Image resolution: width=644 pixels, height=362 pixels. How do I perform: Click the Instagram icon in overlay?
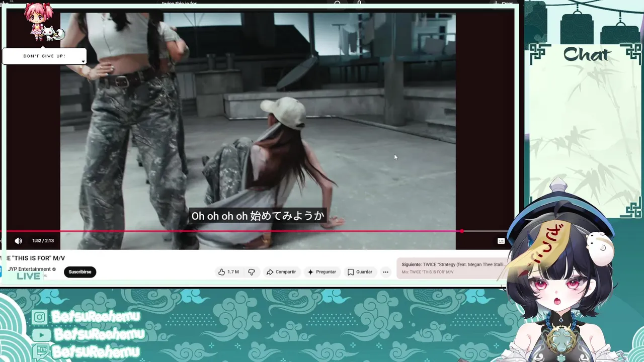(40, 317)
